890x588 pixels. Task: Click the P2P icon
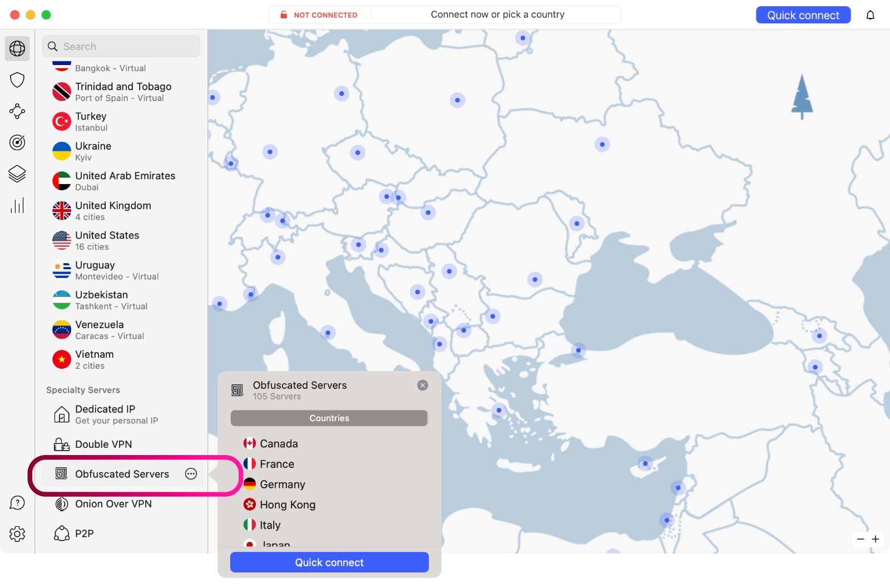62,533
